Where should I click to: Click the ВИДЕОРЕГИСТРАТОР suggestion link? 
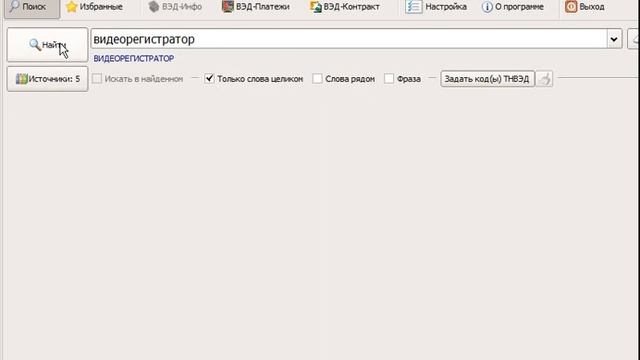click(134, 59)
